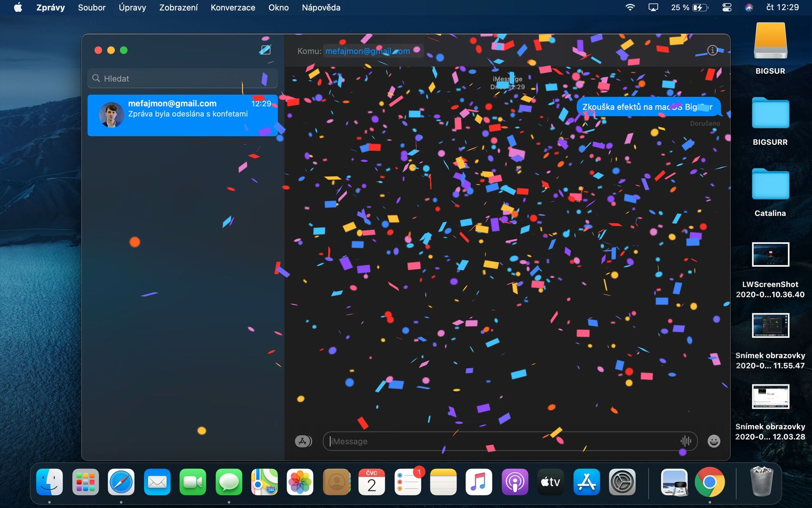Click the sent message bubble about Big Sur effects
The height and width of the screenshot is (508, 812).
[x=647, y=107]
